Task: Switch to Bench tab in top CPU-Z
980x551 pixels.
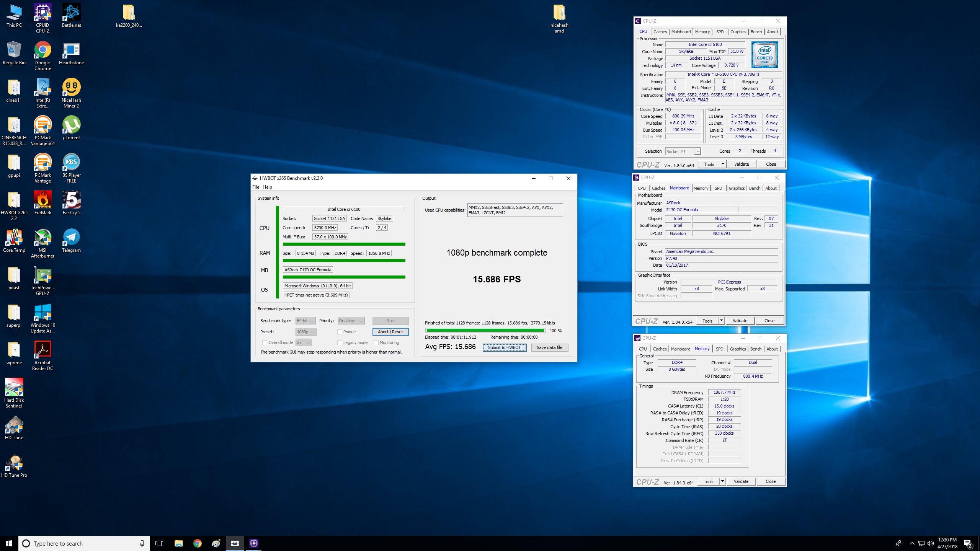Action: point(756,32)
